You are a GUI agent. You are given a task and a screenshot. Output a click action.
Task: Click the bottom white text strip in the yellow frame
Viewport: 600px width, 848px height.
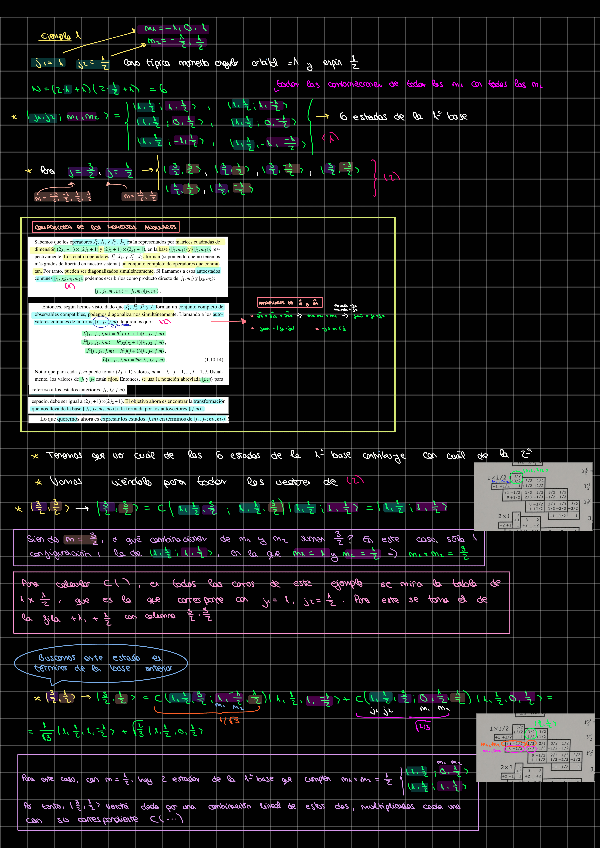click(130, 420)
